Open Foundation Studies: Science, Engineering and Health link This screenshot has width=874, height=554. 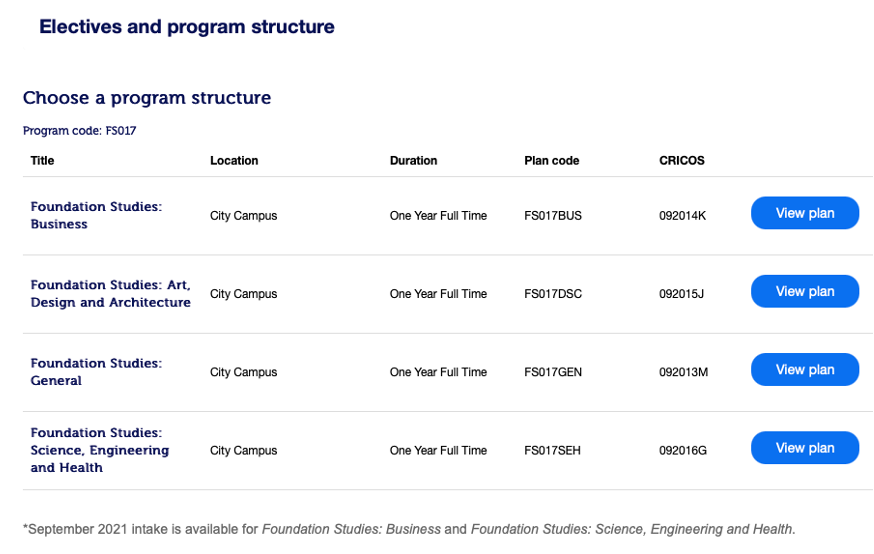click(99, 450)
